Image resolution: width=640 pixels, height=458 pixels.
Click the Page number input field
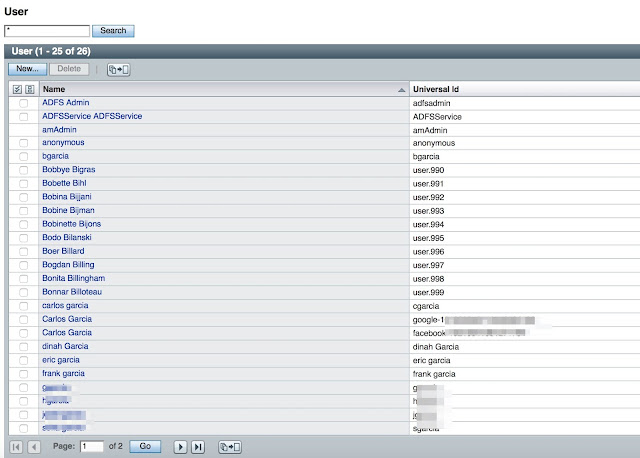tap(92, 447)
